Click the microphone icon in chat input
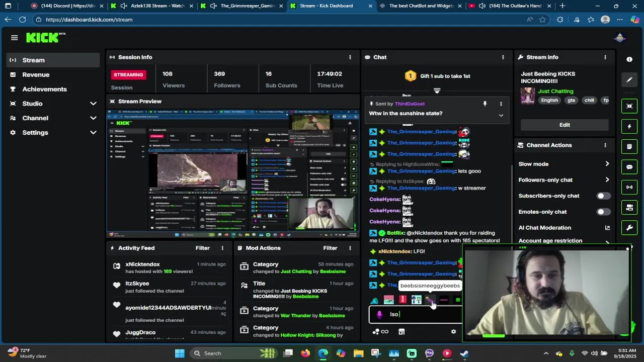 coord(379,314)
